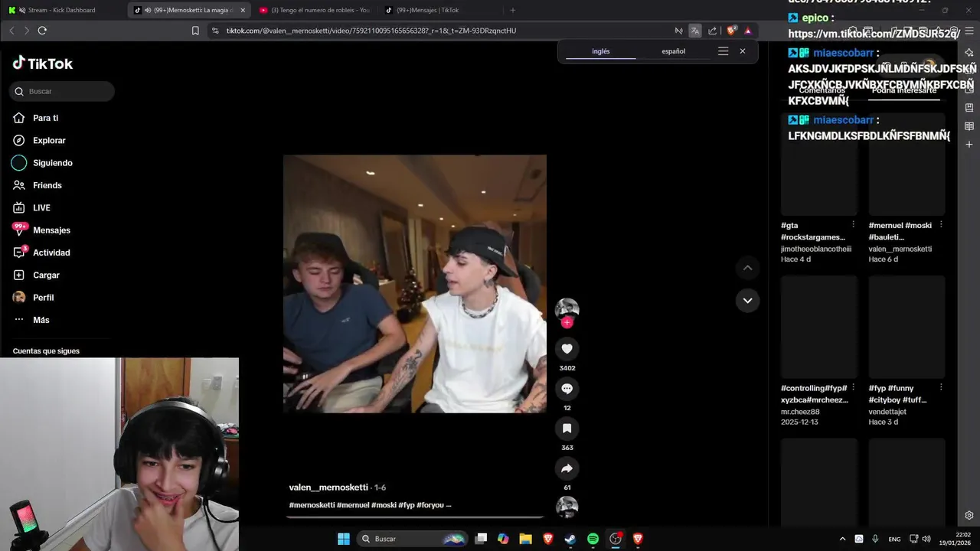The width and height of the screenshot is (980, 551).
Task: Bookmark the page from the address bar
Action: pyautogui.click(x=195, y=31)
